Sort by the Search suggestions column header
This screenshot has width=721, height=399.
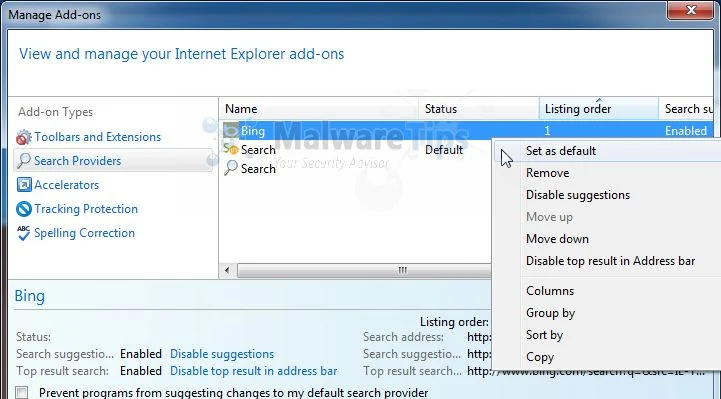click(686, 109)
